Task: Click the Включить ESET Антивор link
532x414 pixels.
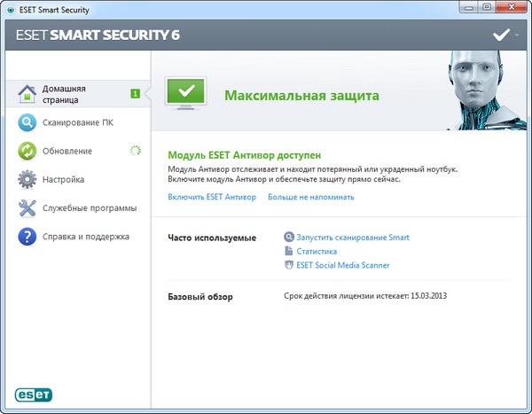Action: click(x=211, y=197)
